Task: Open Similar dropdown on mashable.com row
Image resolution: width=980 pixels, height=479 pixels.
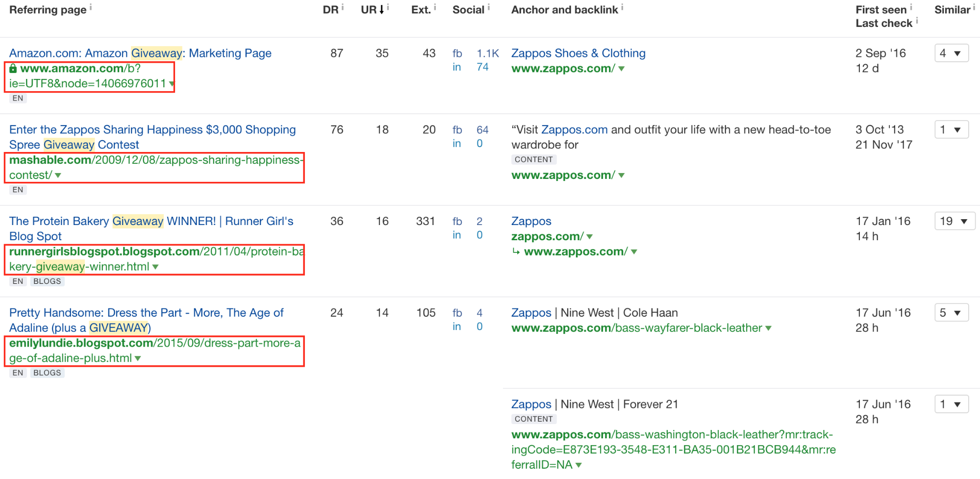Action: click(952, 129)
